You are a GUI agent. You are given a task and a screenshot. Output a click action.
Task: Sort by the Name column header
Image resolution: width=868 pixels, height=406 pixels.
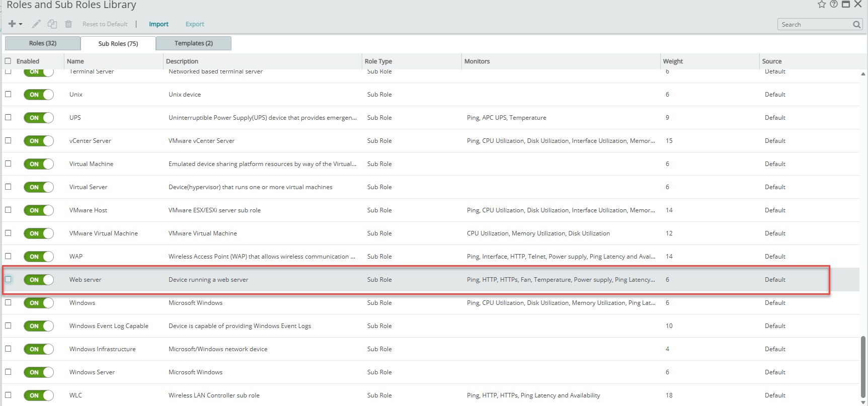tap(75, 61)
